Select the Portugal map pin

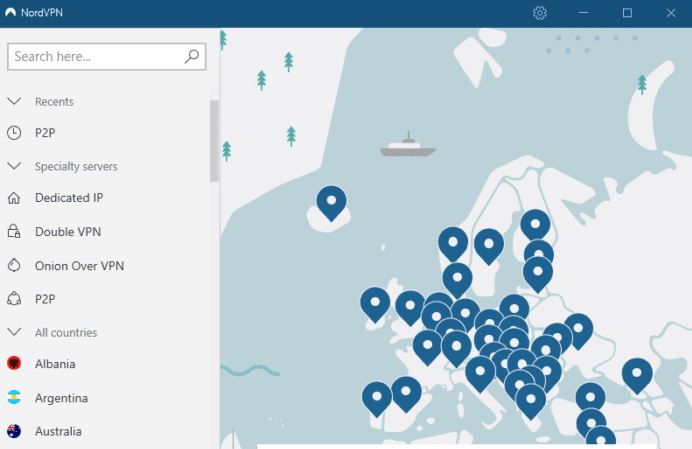tap(377, 399)
